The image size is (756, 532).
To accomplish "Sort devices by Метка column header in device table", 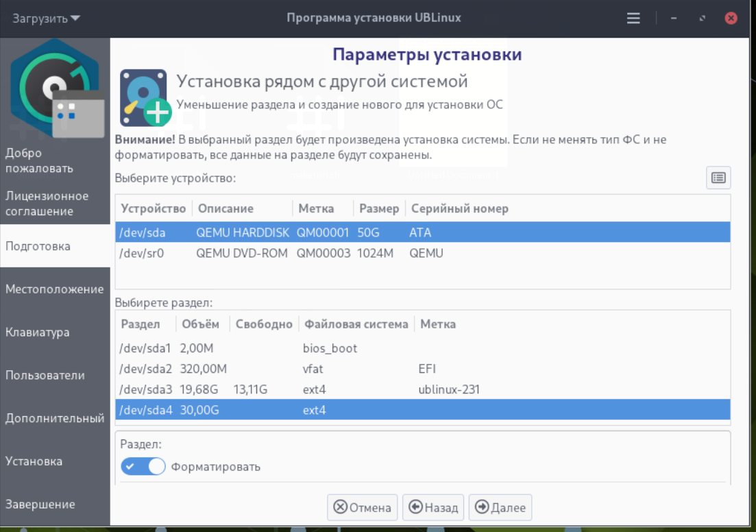I will click(x=323, y=208).
